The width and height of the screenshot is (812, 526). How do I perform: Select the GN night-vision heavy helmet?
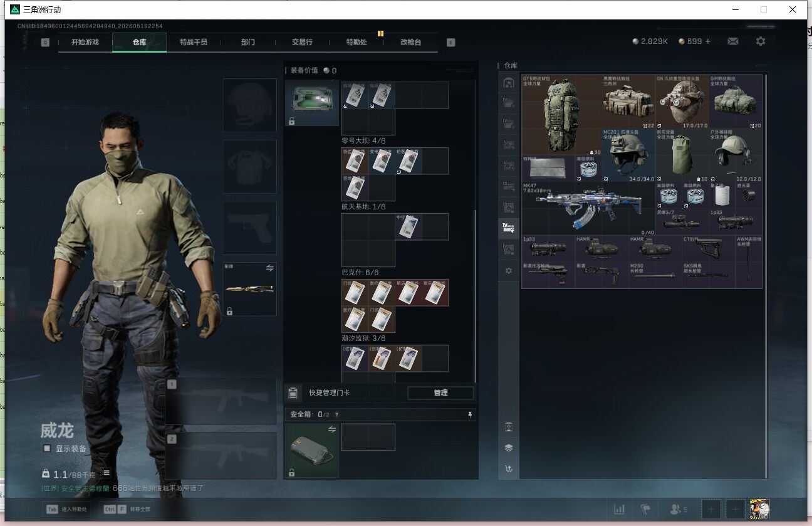pos(682,102)
